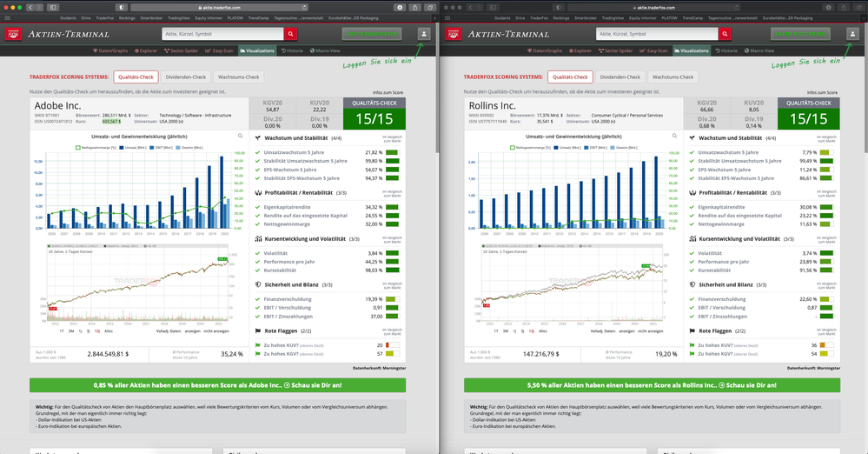Open downloads icon in left Safari window
The width and height of the screenshot is (868, 454).
(400, 7)
